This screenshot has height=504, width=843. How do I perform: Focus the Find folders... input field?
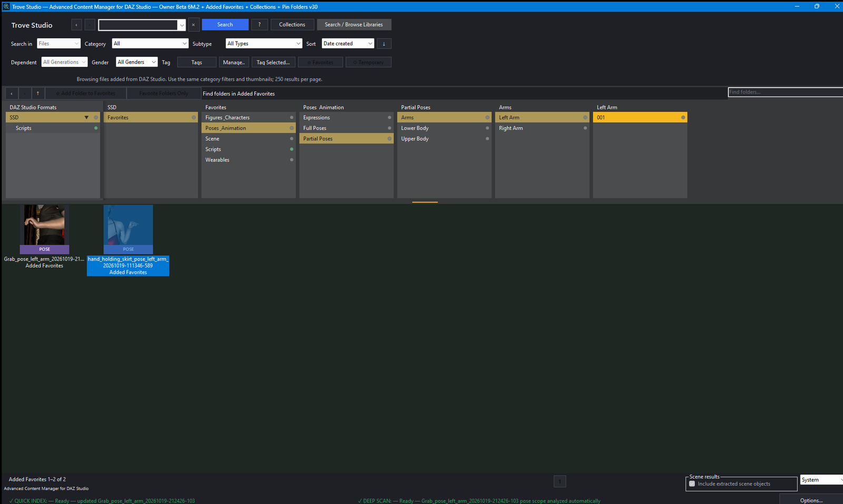785,92
